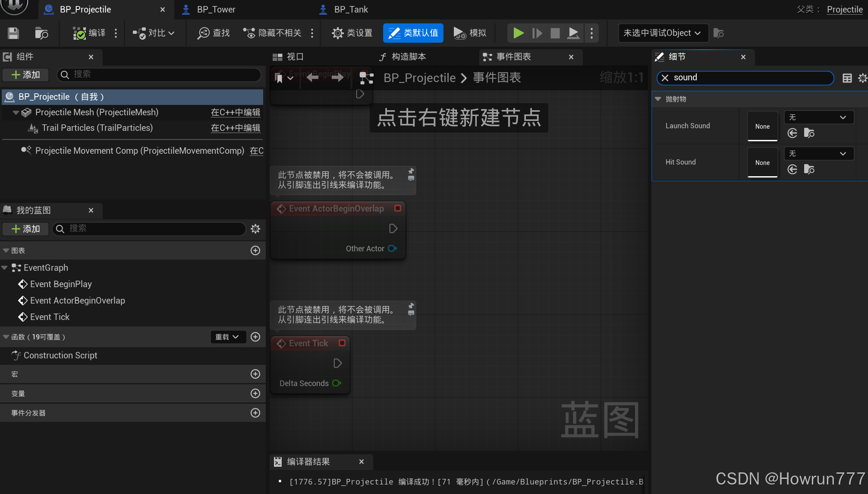
Task: Toggle Class Defaults (类默认值) button
Action: coord(413,33)
